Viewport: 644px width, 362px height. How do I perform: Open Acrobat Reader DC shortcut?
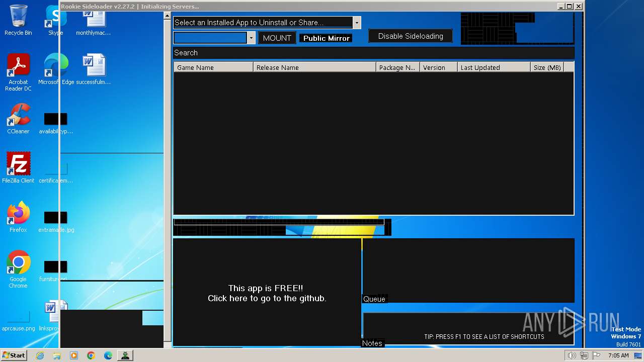(x=18, y=72)
